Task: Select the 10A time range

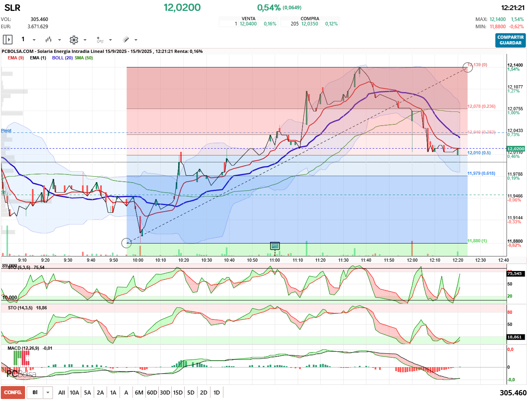Action: (74, 393)
